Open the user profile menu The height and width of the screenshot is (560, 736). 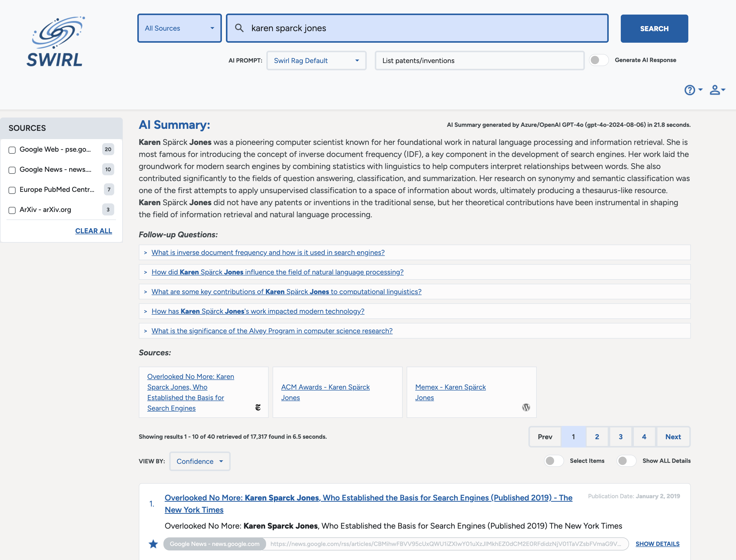click(x=717, y=90)
